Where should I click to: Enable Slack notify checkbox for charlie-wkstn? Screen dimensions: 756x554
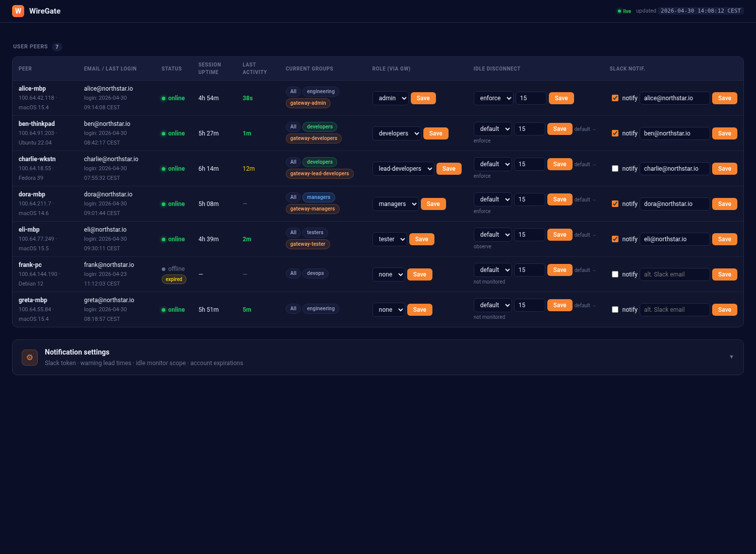click(615, 169)
